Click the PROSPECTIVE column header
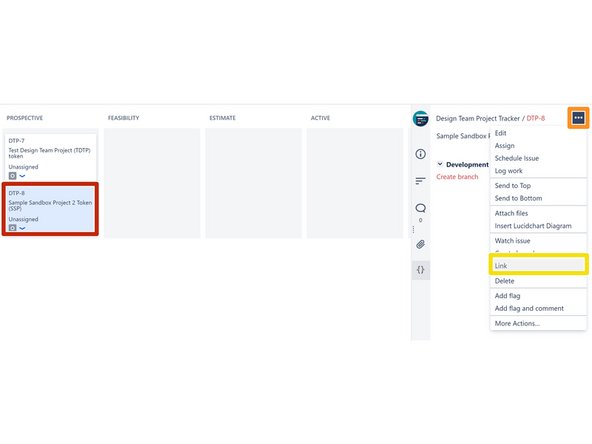This screenshot has height=444, width=592. click(25, 118)
